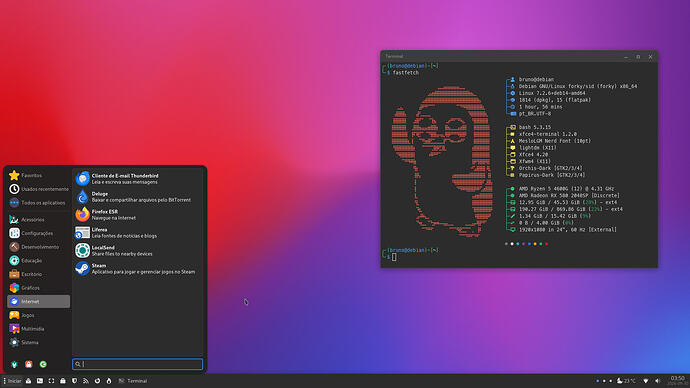
Task: Click the Iniciar start button
Action: 12,381
